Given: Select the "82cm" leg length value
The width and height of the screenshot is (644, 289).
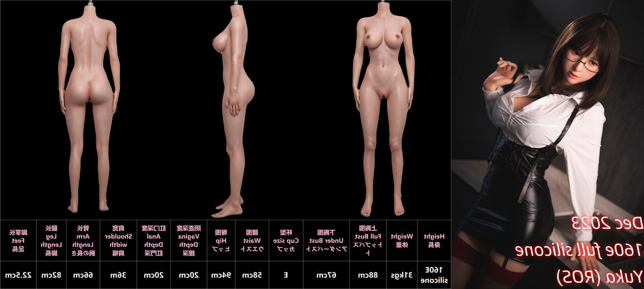Looking at the screenshot, I should click(51, 275).
